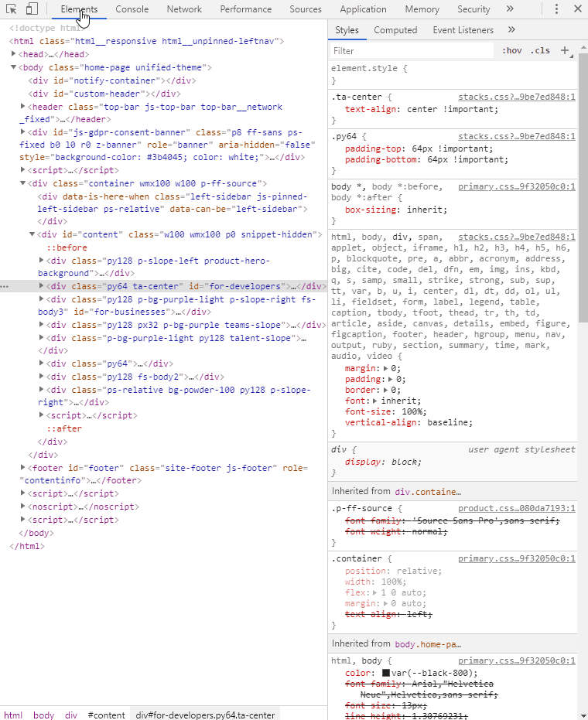Viewport: 588px width, 720px height.
Task: Follow the div.containe… inherited-from link
Action: (x=428, y=492)
